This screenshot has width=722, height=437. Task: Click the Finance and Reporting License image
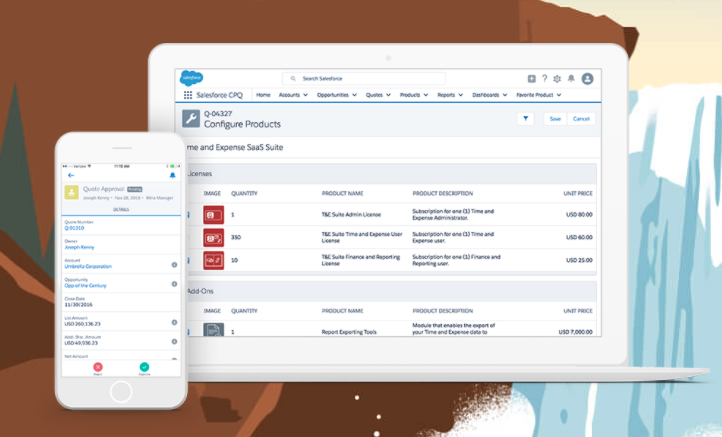coord(214,260)
